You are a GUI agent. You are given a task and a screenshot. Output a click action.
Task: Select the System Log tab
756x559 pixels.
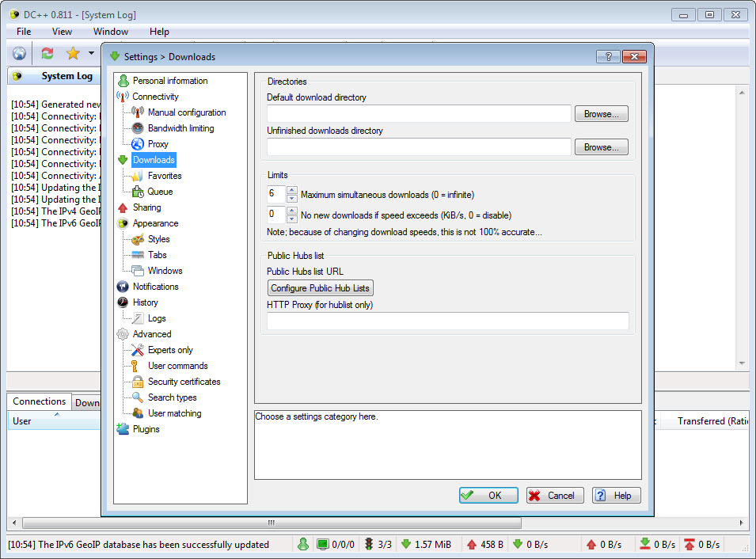pyautogui.click(x=54, y=76)
